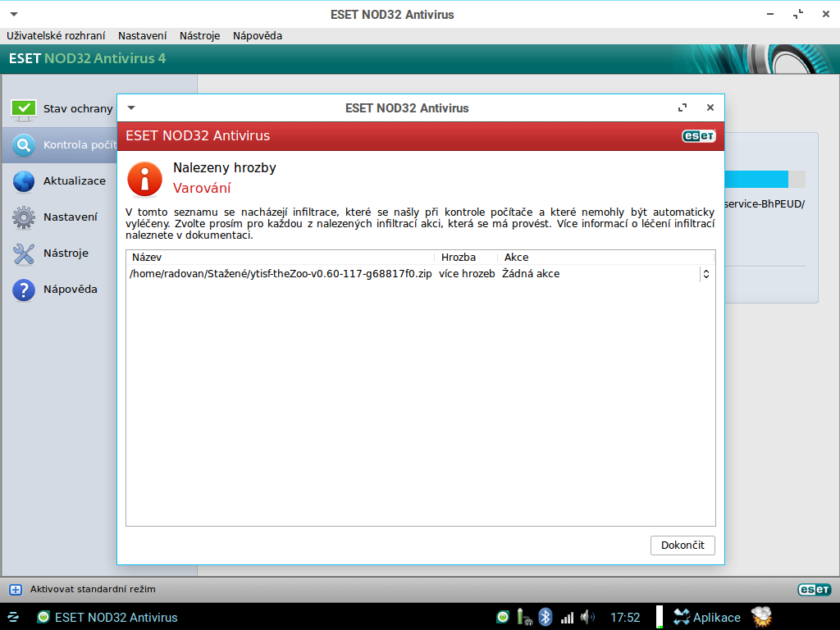Open the Nápověda menu in the menu bar
The image size is (840, 630).
pyautogui.click(x=258, y=36)
